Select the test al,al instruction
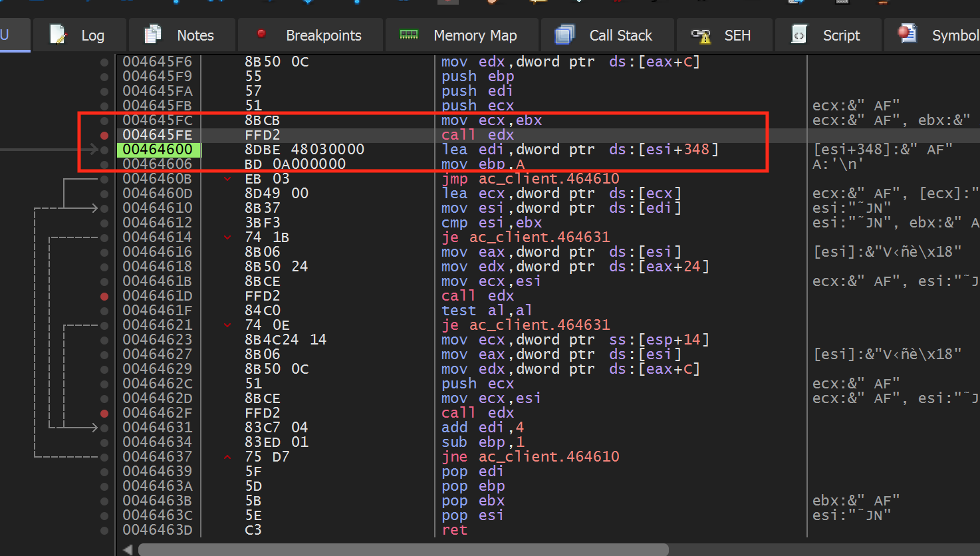 click(487, 311)
